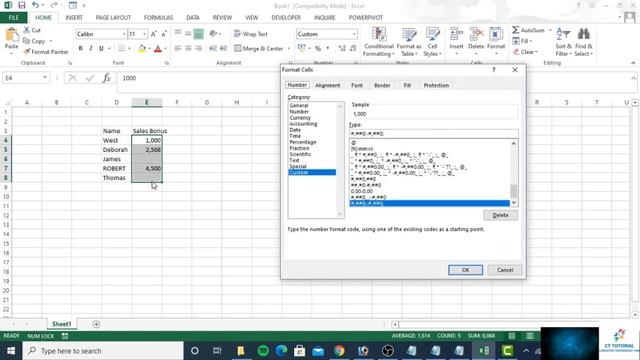Open the font size dropdown
Screen dimensions: 640x360
144,34
